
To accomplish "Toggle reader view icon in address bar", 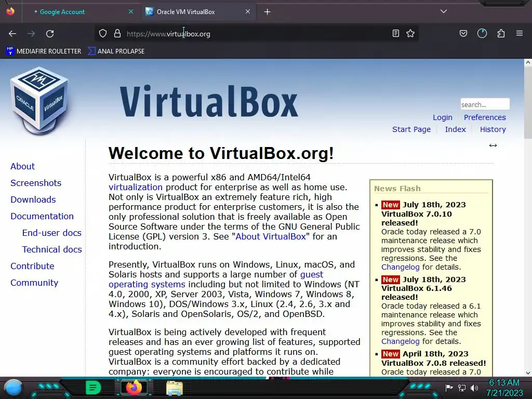I will [x=395, y=33].
